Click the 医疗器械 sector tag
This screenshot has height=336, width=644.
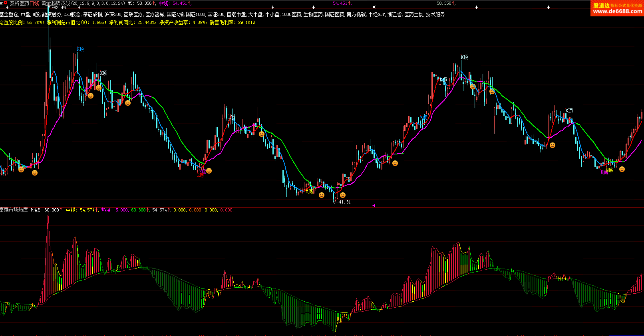[x=155, y=14]
